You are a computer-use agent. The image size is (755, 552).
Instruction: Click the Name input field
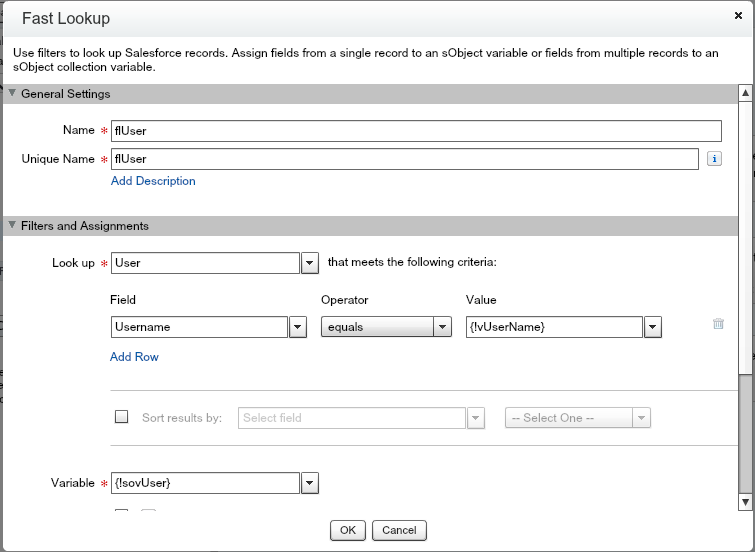(416, 131)
